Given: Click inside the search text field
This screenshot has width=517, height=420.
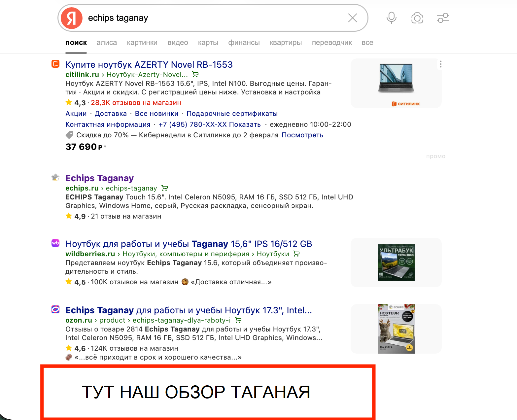Looking at the screenshot, I should (x=211, y=18).
